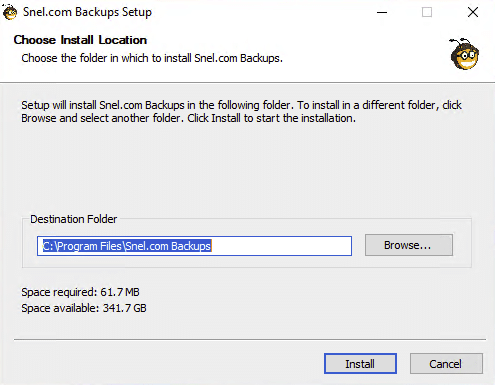Click the 'Choose Install Location' heading

tap(80, 40)
